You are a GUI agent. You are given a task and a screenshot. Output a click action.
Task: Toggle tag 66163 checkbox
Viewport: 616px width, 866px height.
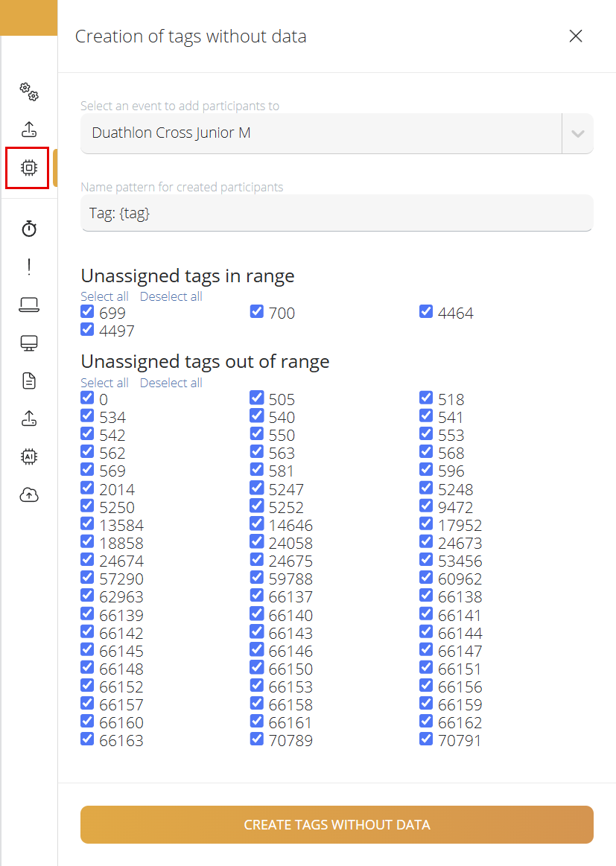87,739
